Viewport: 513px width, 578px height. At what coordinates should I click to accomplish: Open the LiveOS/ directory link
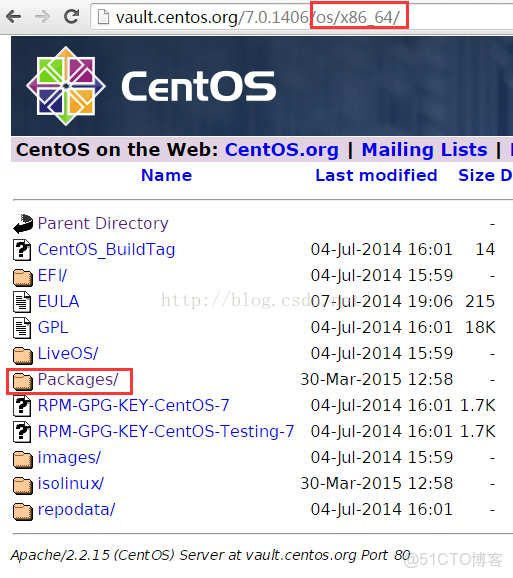click(68, 354)
